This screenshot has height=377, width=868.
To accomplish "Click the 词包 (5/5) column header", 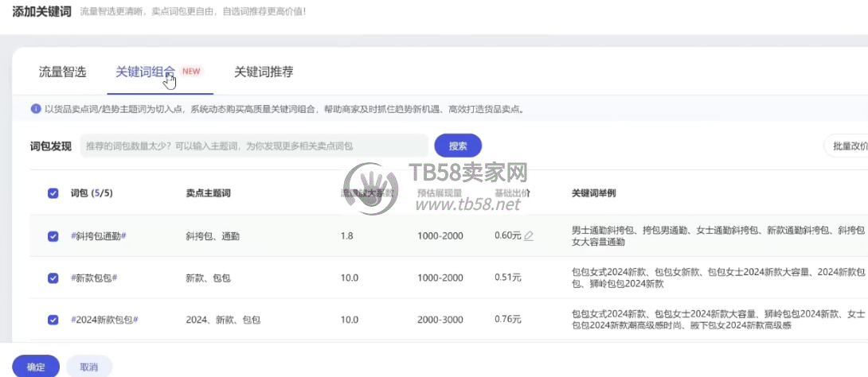I will (x=92, y=193).
